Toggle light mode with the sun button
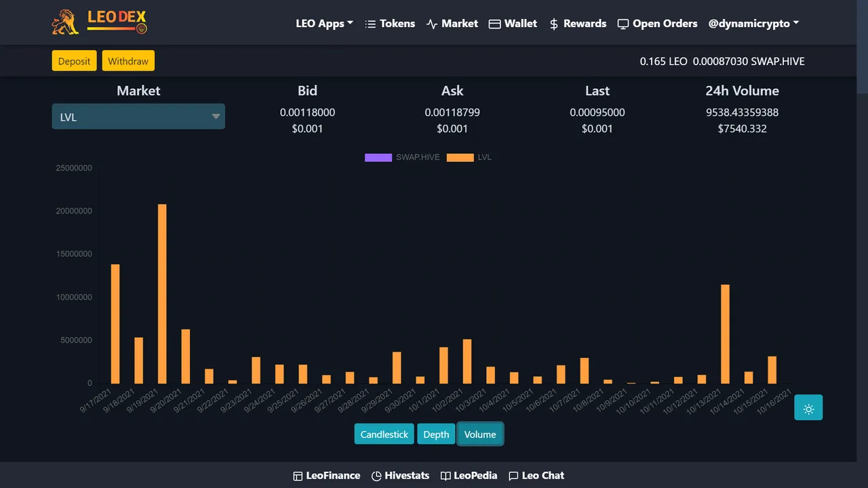The image size is (868, 488). pos(808,407)
